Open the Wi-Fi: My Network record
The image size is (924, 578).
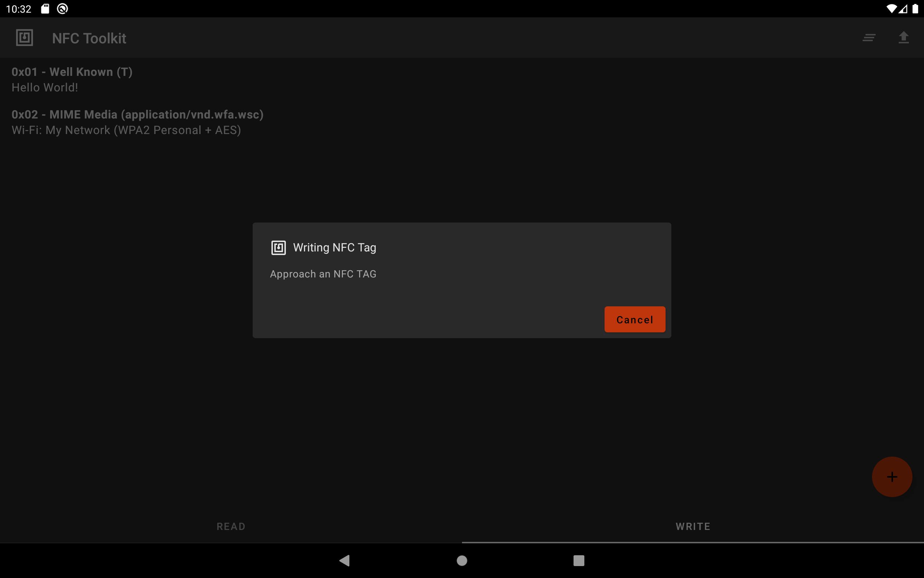[x=126, y=130]
